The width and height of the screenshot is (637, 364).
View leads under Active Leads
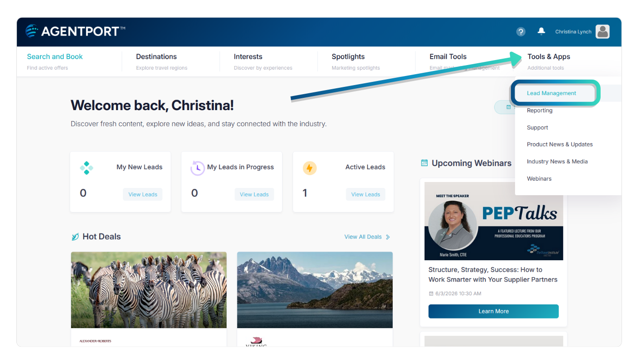tap(365, 194)
